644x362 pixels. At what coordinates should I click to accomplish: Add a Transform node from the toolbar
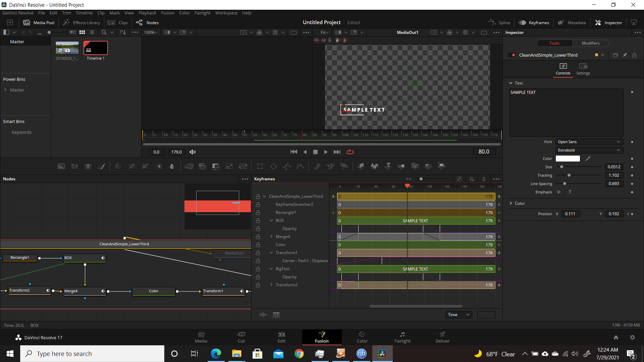click(x=243, y=166)
